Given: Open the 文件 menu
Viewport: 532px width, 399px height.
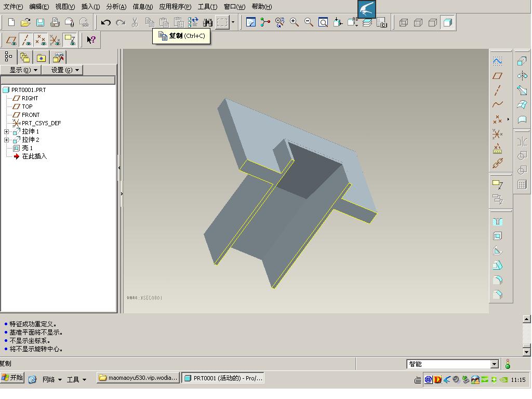Looking at the screenshot, I should pyautogui.click(x=13, y=7).
